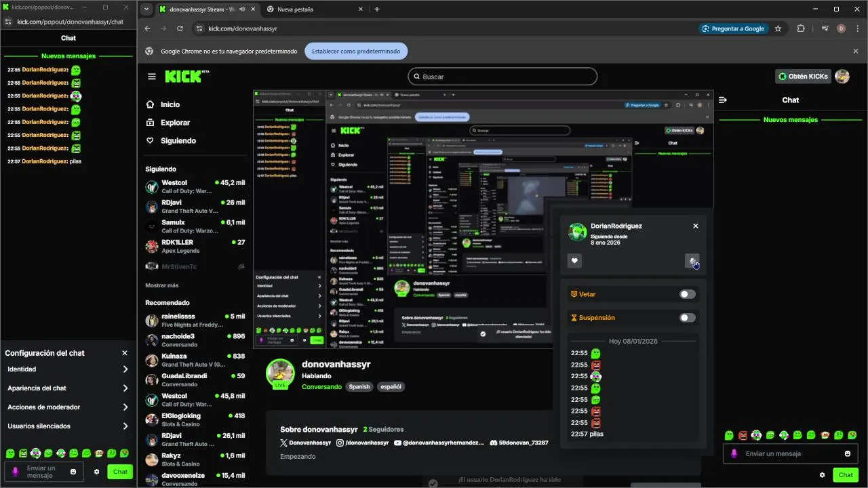Open ElGlogloking Slots & Casino channel
This screenshot has height=488, width=868.
click(195, 420)
